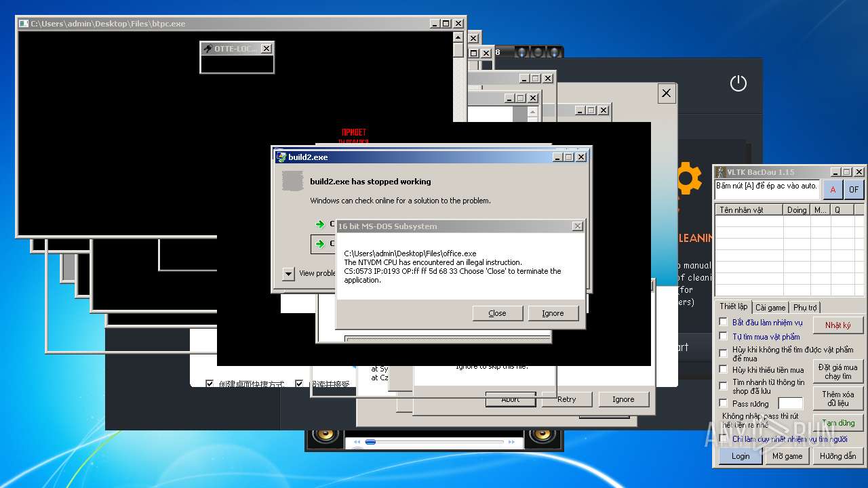Click Thêm xóa dữ liệu button

(838, 399)
